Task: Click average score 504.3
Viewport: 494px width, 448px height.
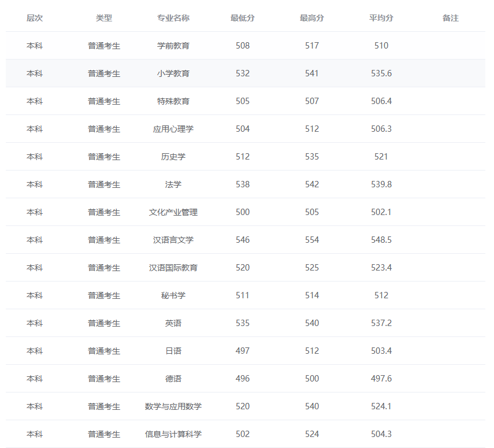Action: tap(381, 434)
